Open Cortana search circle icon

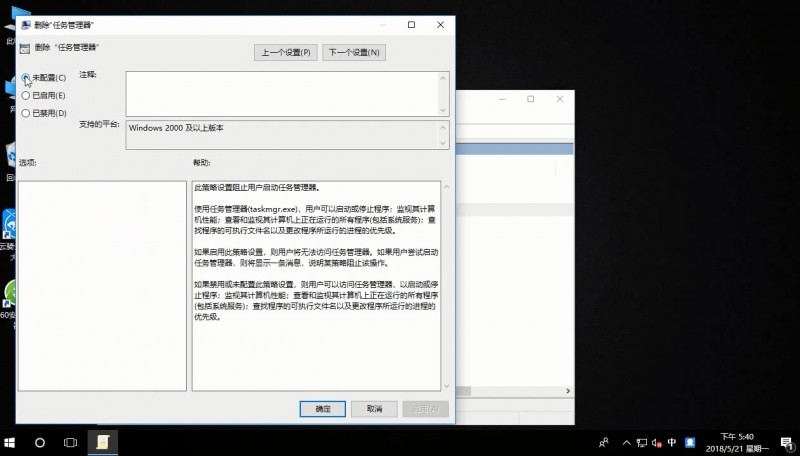(40, 442)
